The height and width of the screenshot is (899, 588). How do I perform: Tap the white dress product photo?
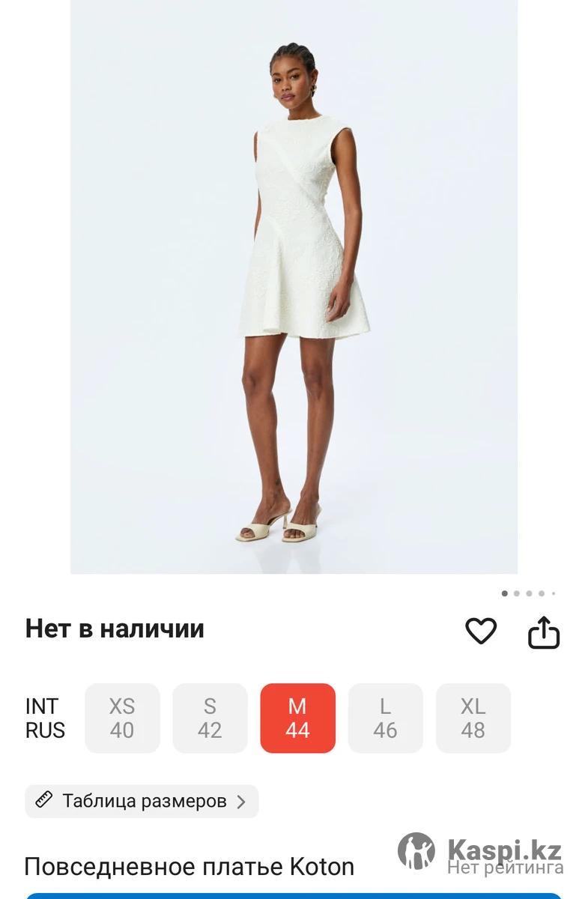pos(294,287)
